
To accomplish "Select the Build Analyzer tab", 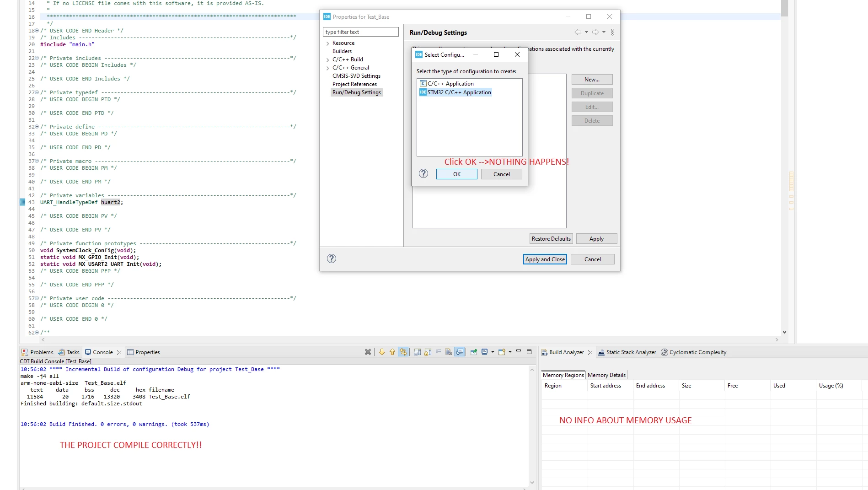I will [x=563, y=352].
